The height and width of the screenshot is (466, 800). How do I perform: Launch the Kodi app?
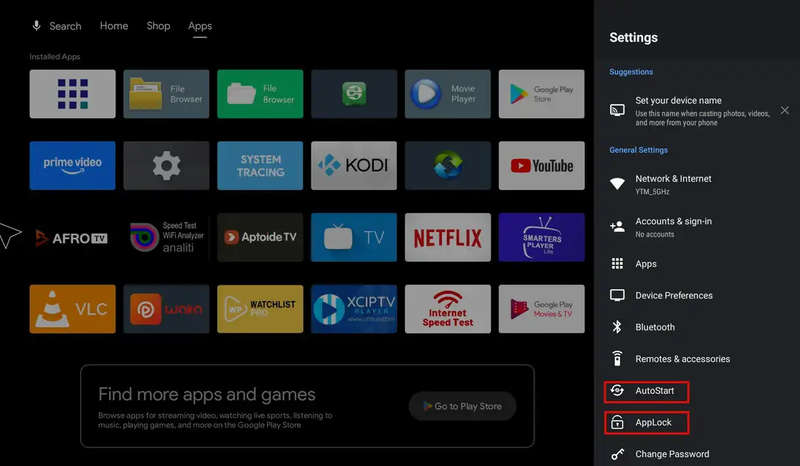(354, 165)
